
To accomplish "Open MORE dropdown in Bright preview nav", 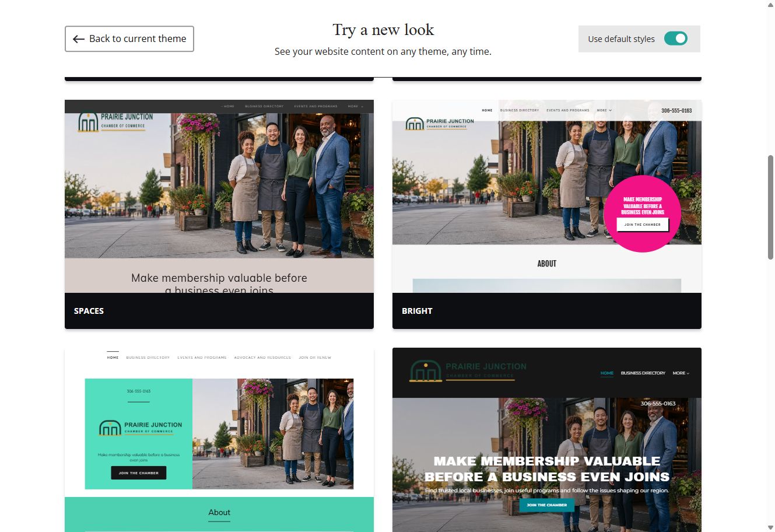I will coord(604,110).
